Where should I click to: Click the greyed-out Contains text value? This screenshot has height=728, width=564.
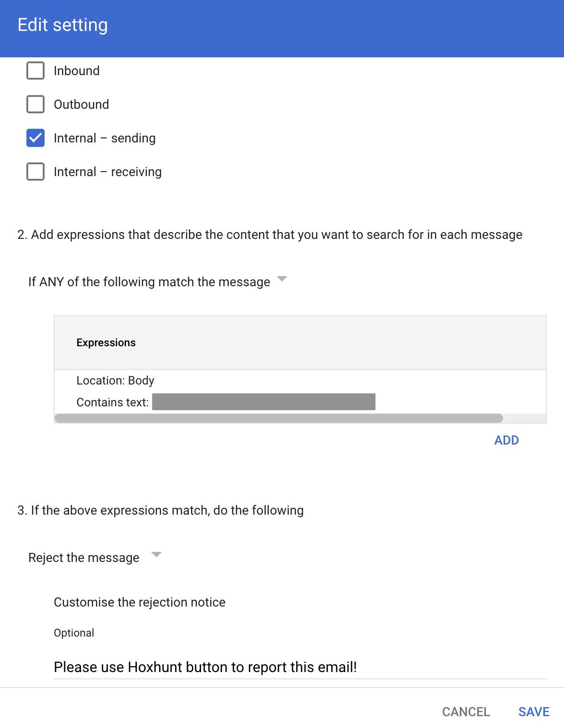(263, 402)
